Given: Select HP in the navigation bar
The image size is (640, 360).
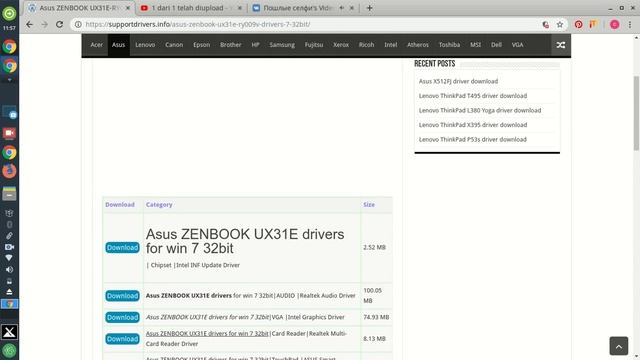Looking at the screenshot, I should 256,45.
